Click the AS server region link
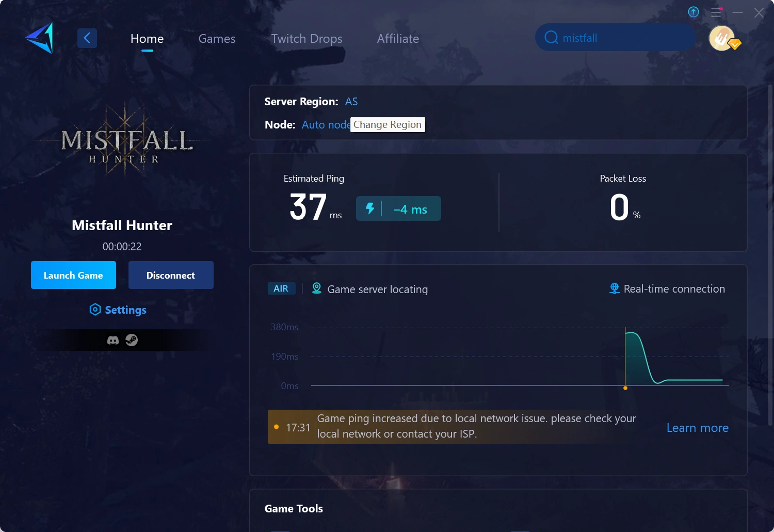This screenshot has width=774, height=532. coord(351,102)
